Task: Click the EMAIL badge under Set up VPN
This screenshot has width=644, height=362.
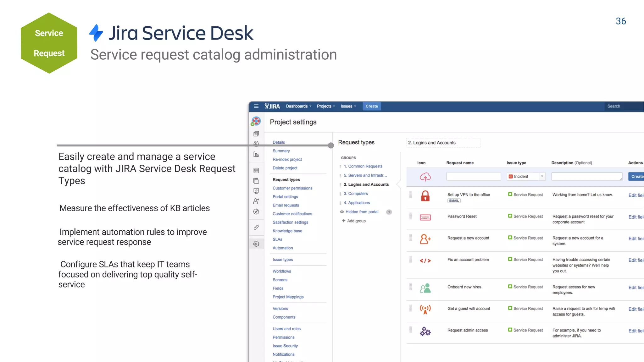Action: pyautogui.click(x=454, y=201)
